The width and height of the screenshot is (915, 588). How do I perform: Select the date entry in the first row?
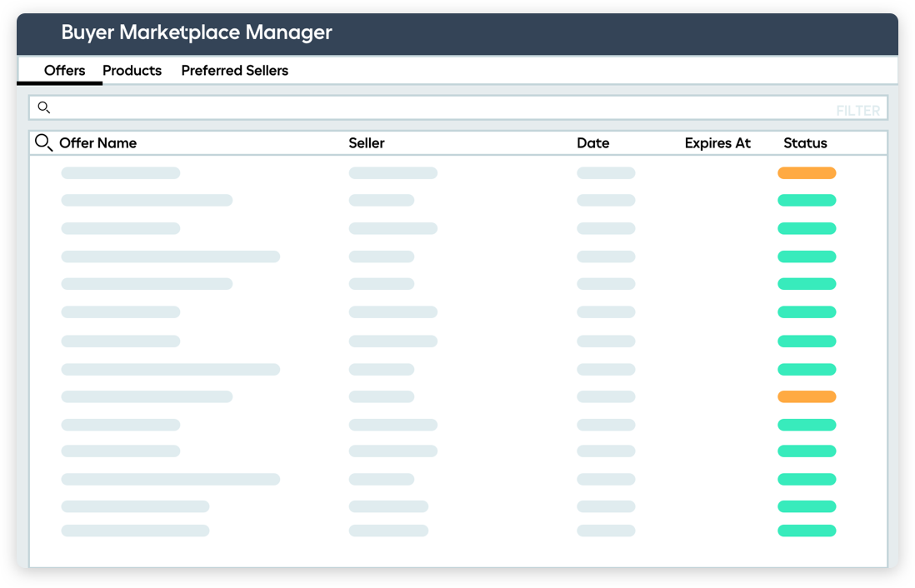click(x=605, y=173)
